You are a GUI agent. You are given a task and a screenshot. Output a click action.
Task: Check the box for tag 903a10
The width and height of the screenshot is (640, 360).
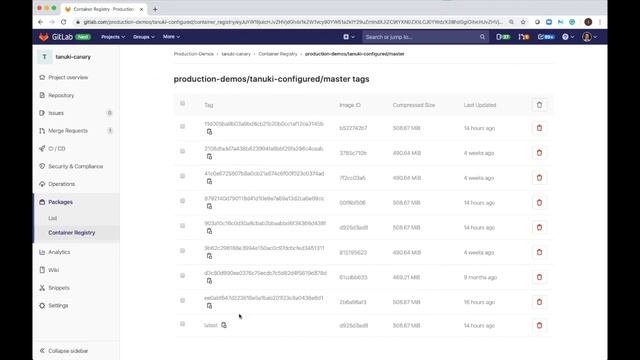(182, 226)
